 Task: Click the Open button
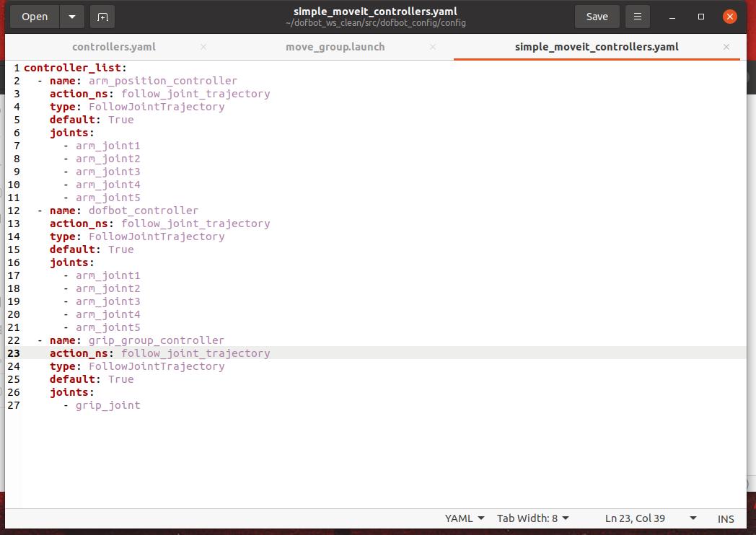35,17
